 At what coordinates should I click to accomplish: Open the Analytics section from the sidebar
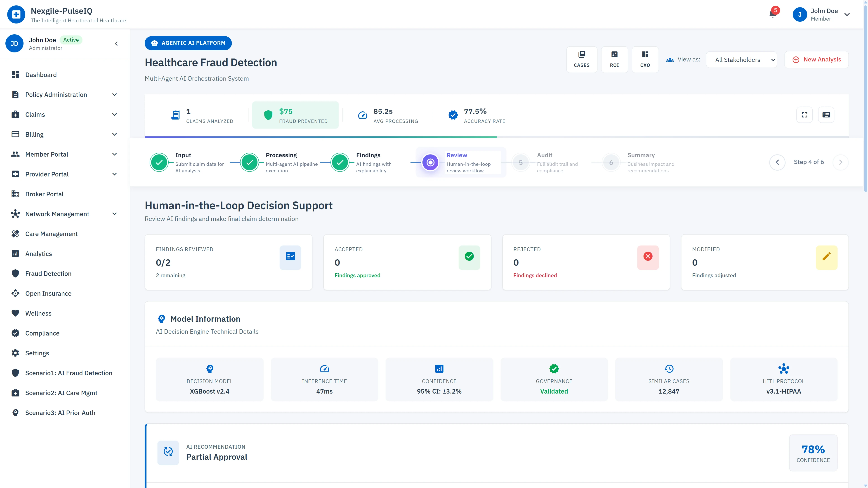point(38,253)
